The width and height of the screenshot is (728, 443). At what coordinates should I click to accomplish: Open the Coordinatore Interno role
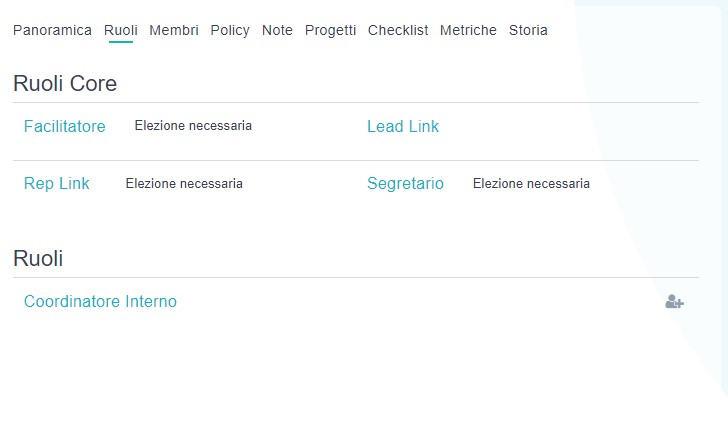coord(100,302)
